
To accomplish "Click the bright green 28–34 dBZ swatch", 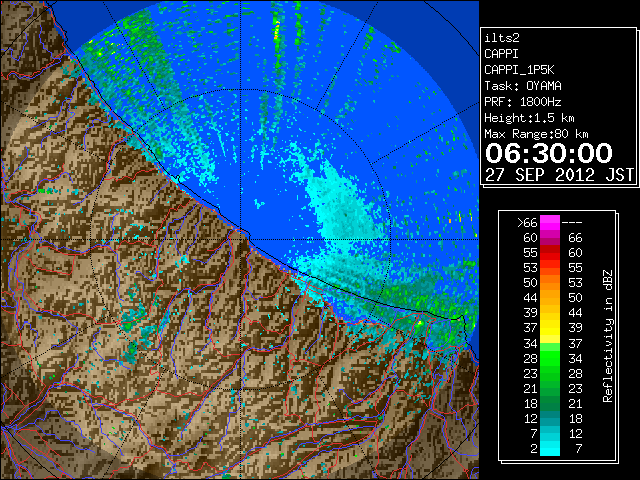I will coord(550,358).
